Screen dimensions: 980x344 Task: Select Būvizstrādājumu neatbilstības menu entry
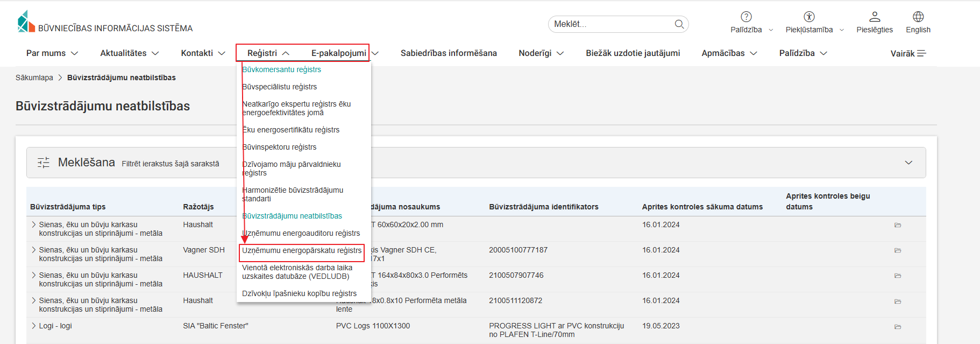(x=292, y=216)
